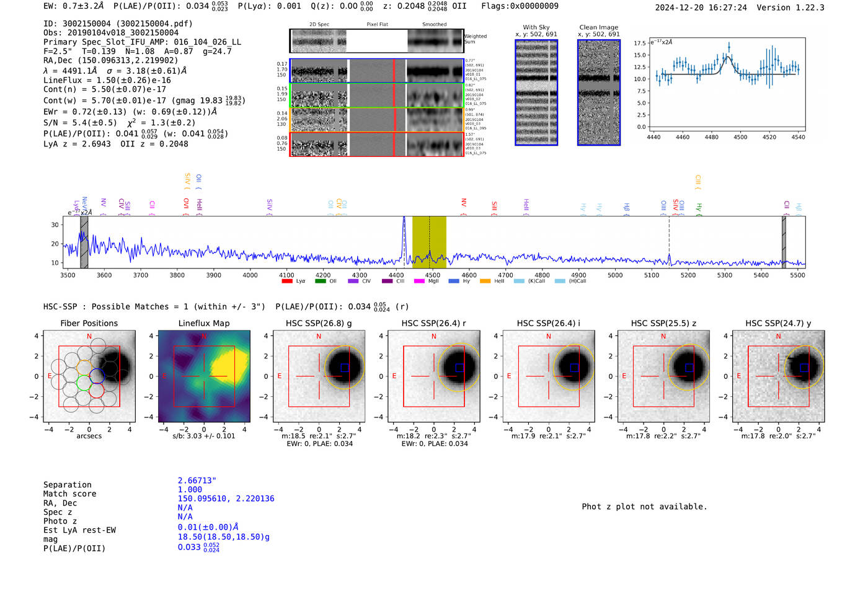
Task: Pick the blue Hγ legend swatch
Action: [454, 281]
